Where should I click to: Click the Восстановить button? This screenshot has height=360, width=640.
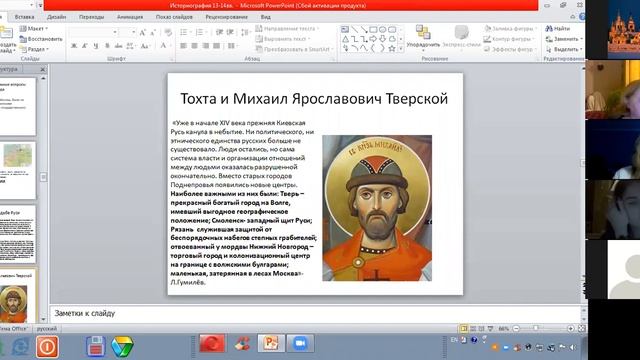(41, 39)
